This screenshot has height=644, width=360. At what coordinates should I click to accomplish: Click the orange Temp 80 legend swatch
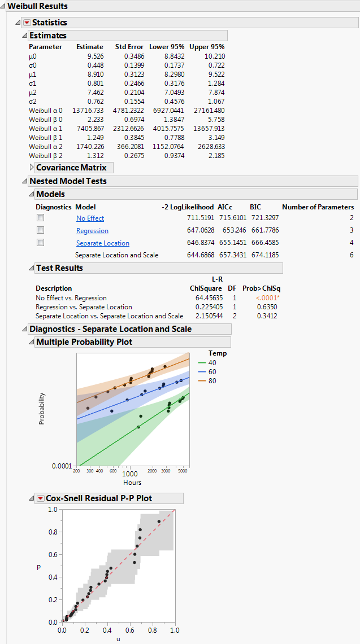pyautogui.click(x=202, y=381)
